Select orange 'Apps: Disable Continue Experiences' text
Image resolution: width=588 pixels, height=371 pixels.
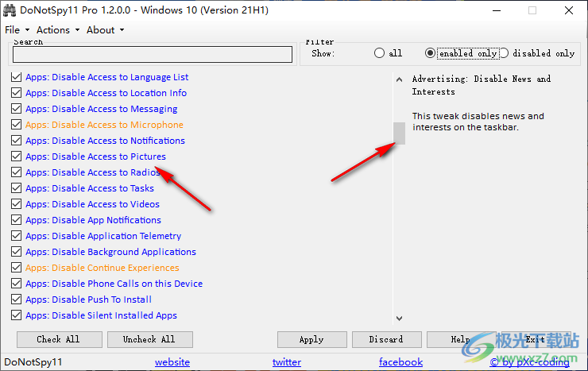(x=103, y=268)
